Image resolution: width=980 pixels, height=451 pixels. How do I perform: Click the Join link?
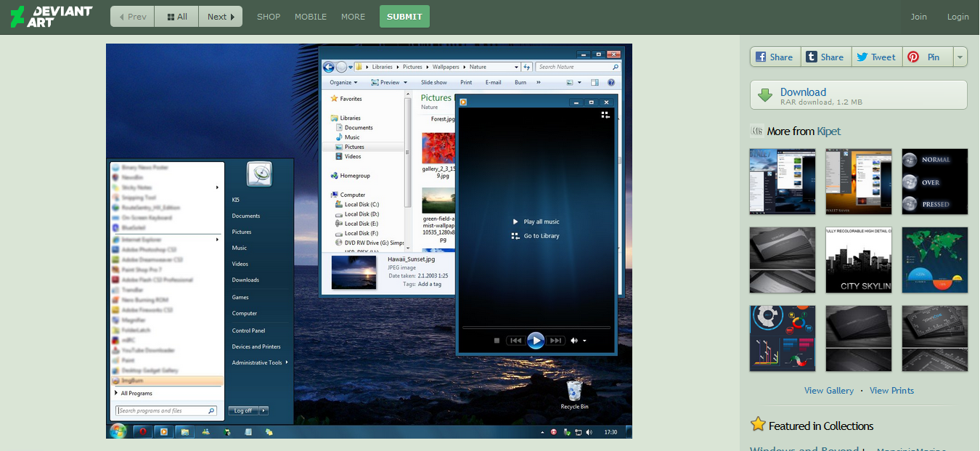click(919, 17)
